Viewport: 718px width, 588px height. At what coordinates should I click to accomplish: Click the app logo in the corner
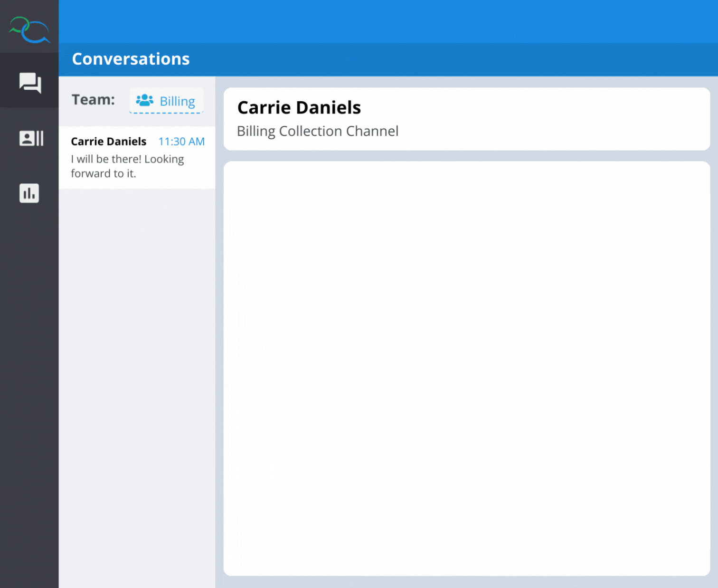tap(29, 28)
